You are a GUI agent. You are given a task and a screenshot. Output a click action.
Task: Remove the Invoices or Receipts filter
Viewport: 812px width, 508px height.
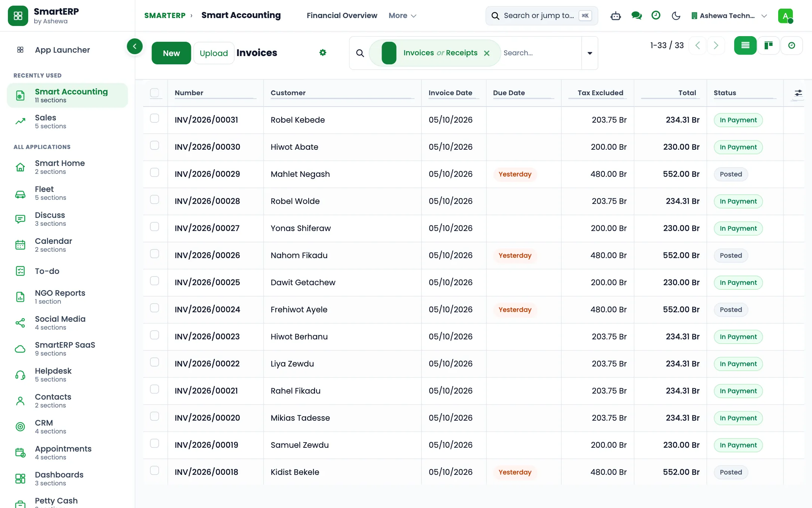pyautogui.click(x=487, y=53)
